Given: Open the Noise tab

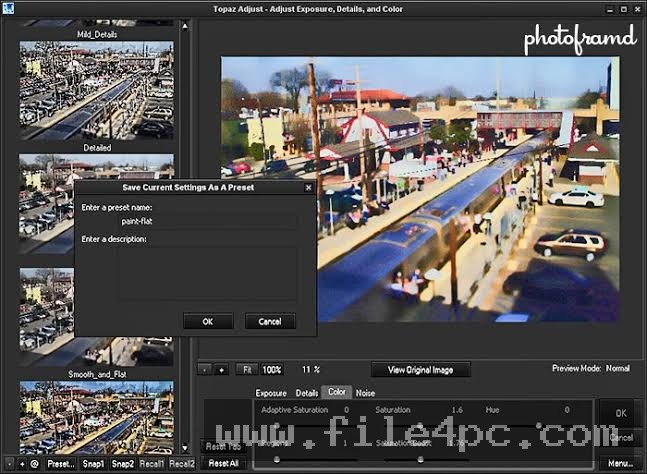Looking at the screenshot, I should (x=365, y=393).
